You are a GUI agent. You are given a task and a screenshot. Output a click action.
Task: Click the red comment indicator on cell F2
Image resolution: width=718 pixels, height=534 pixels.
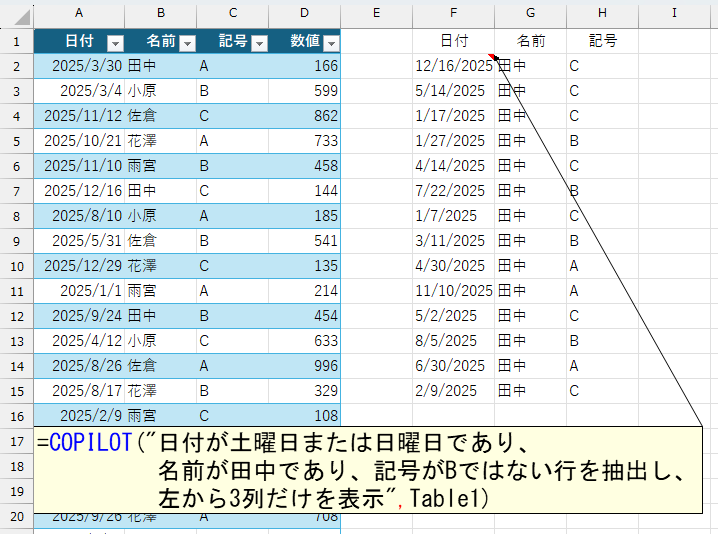click(492, 56)
